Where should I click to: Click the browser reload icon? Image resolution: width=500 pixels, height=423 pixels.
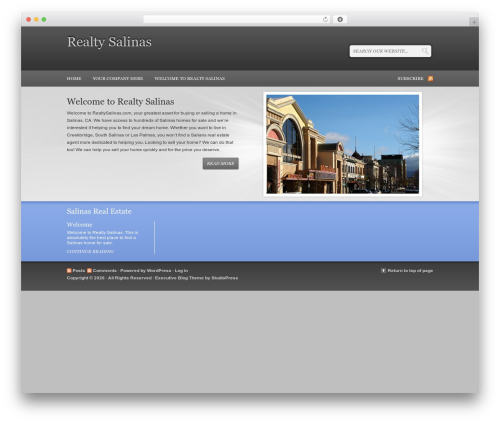coord(325,20)
